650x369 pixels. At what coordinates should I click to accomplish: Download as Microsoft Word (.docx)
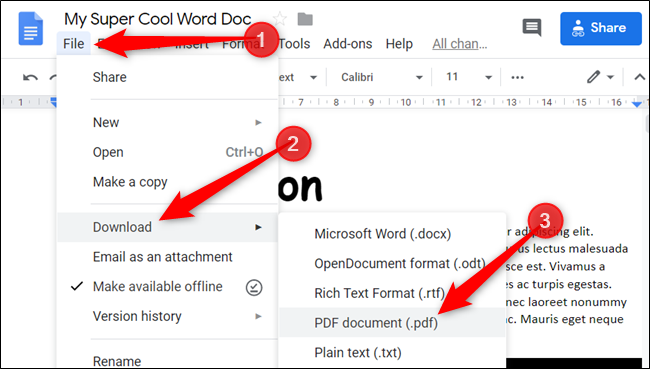pos(392,234)
